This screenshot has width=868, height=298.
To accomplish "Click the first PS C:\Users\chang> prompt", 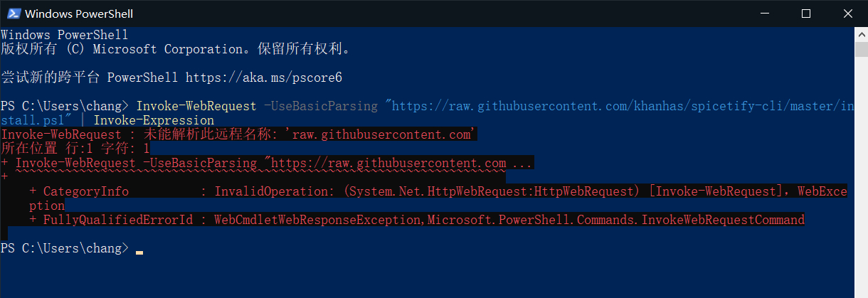I will coord(65,106).
